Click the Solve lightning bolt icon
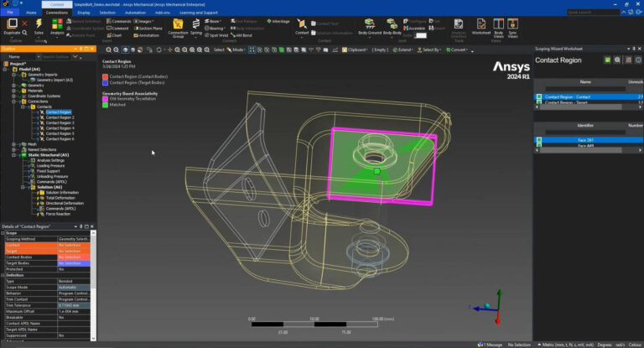The height and width of the screenshot is (348, 644). 39,23
